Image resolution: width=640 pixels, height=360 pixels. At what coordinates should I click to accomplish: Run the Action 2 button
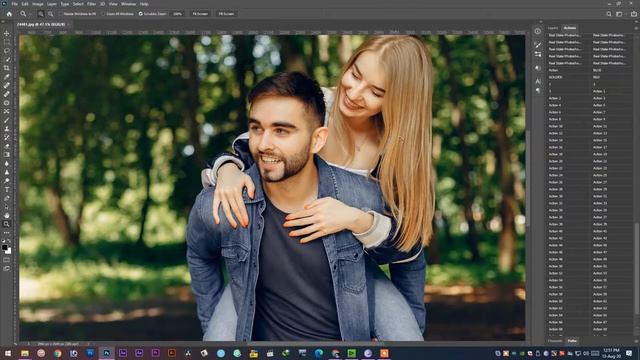[568, 98]
